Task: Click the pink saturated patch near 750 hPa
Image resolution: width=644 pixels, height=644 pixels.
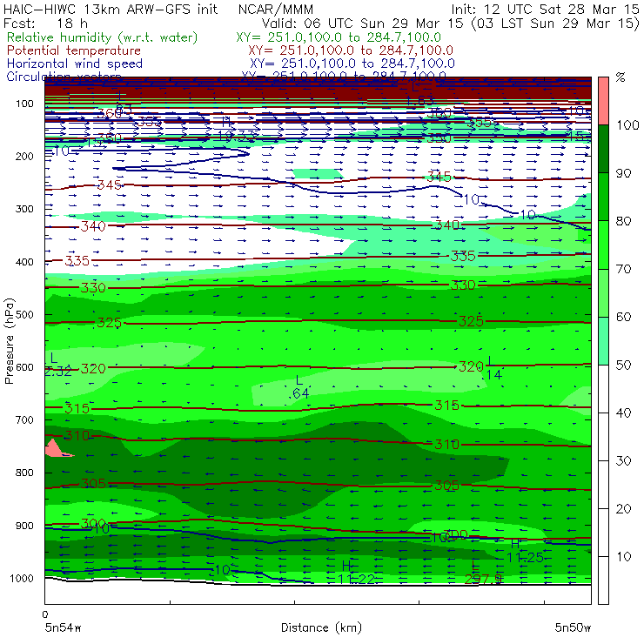Action: point(57,448)
